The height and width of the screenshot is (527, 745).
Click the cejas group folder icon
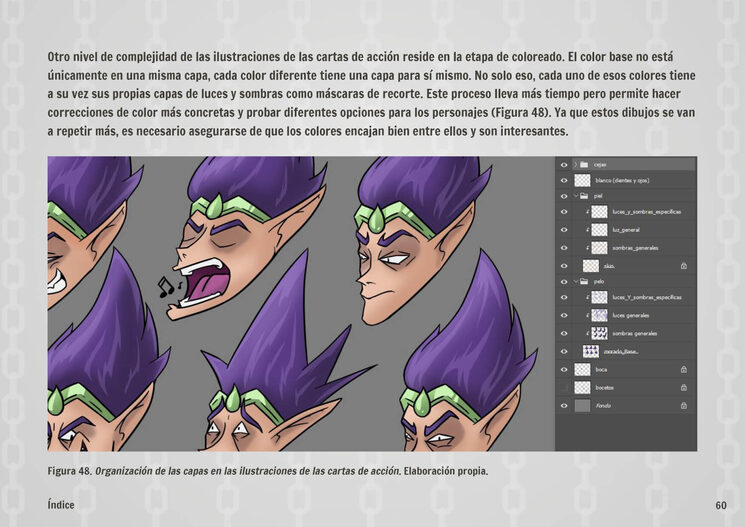(x=584, y=163)
